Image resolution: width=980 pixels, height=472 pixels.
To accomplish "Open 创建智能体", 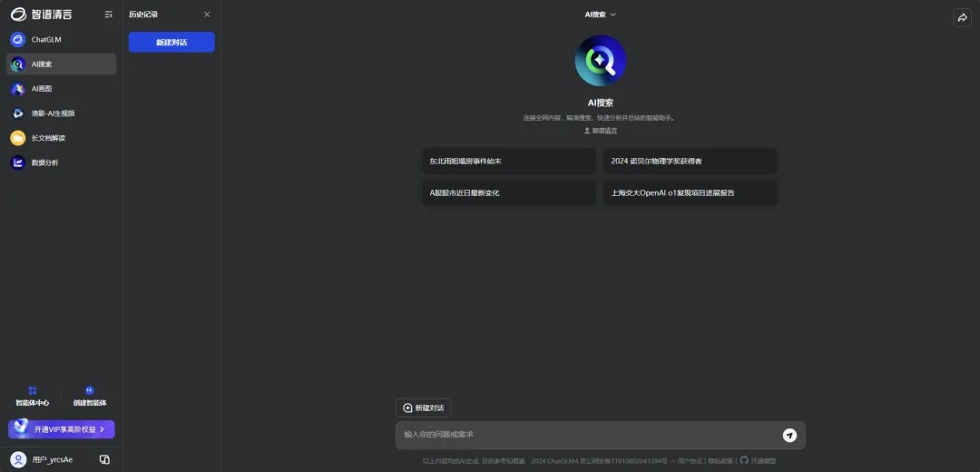I will (89, 397).
